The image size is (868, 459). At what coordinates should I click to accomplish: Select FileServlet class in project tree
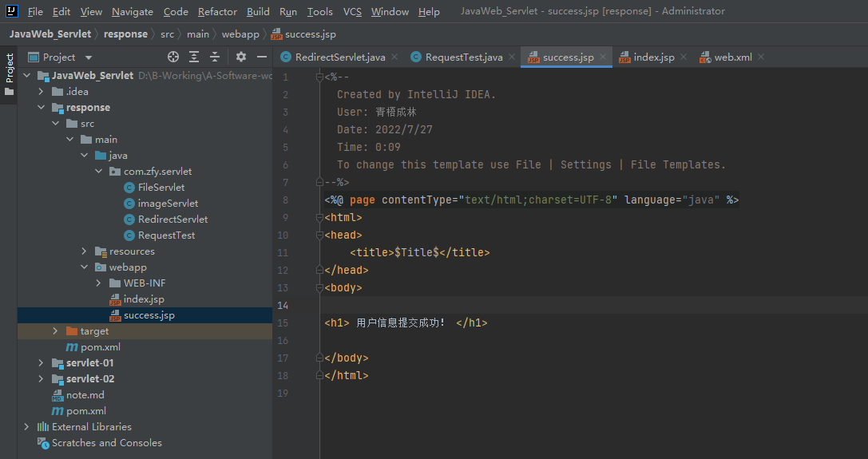tap(161, 188)
